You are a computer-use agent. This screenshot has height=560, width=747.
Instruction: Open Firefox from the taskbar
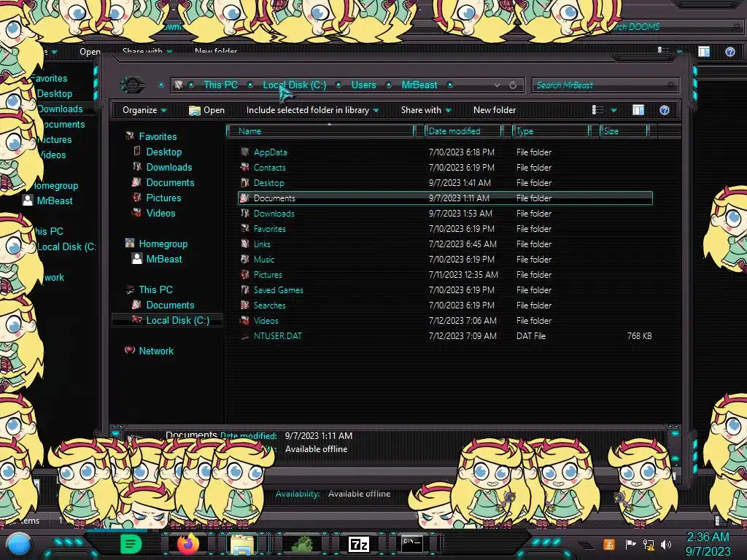point(187,543)
